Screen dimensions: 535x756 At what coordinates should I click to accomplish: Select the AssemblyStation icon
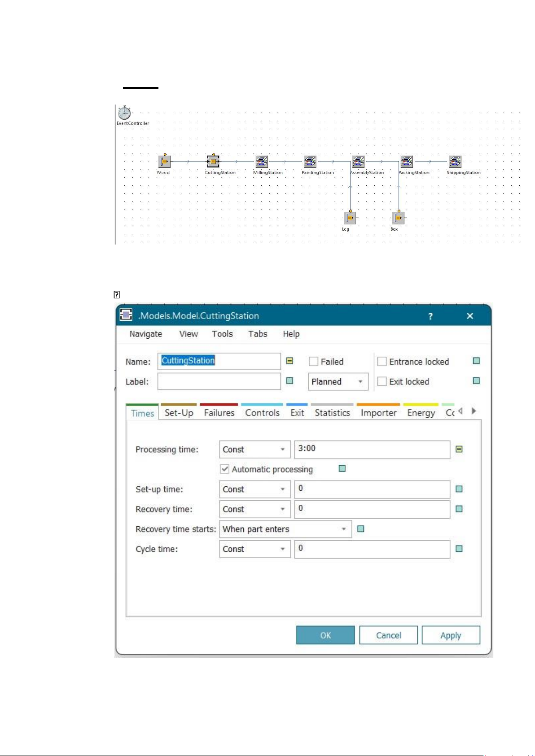pos(358,161)
